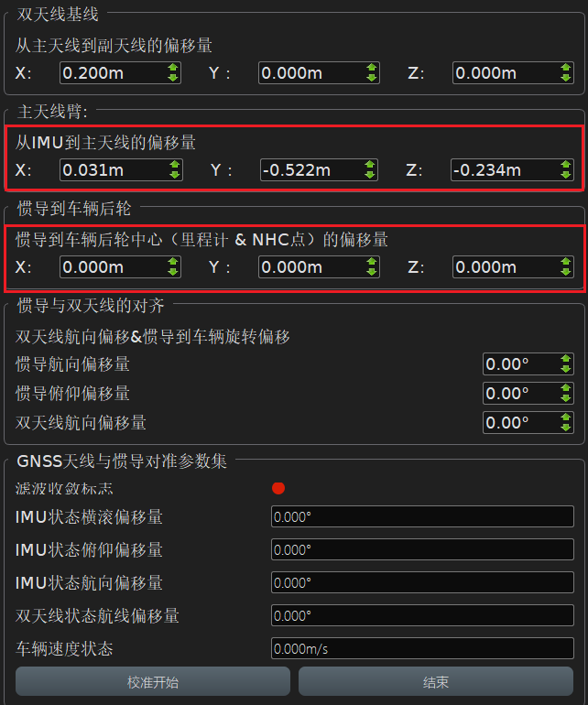Click the IMU状态航向偏移量 readout field
The height and width of the screenshot is (705, 588).
point(422,582)
